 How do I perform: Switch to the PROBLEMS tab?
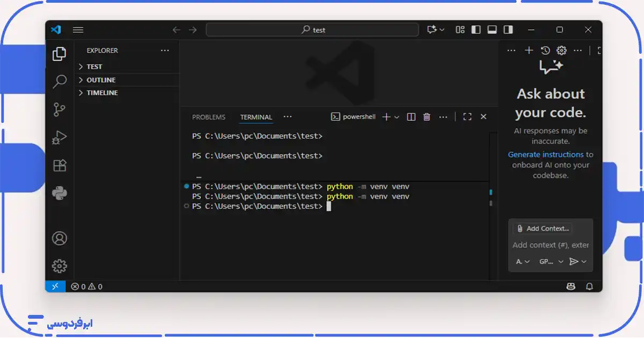tap(209, 117)
